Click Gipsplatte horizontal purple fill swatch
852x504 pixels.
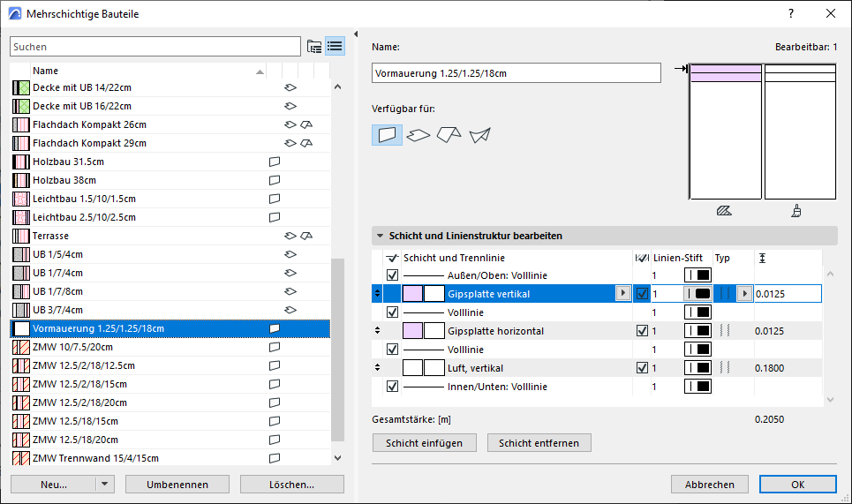click(x=412, y=331)
